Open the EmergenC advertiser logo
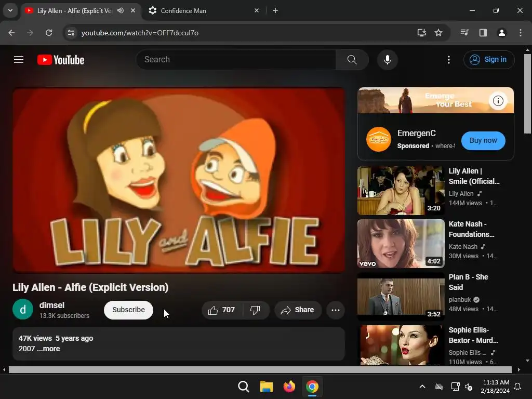Image resolution: width=532 pixels, height=399 pixels. click(x=379, y=139)
